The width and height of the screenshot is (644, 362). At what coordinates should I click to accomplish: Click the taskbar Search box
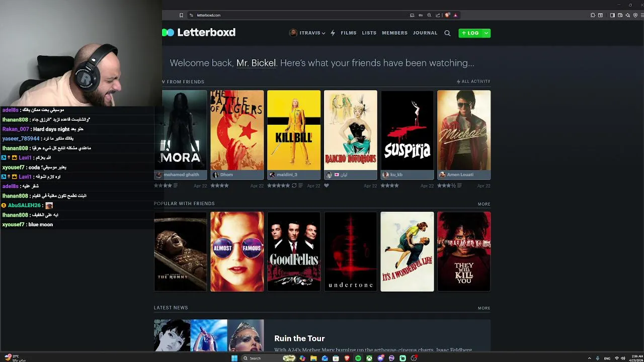pos(269,358)
